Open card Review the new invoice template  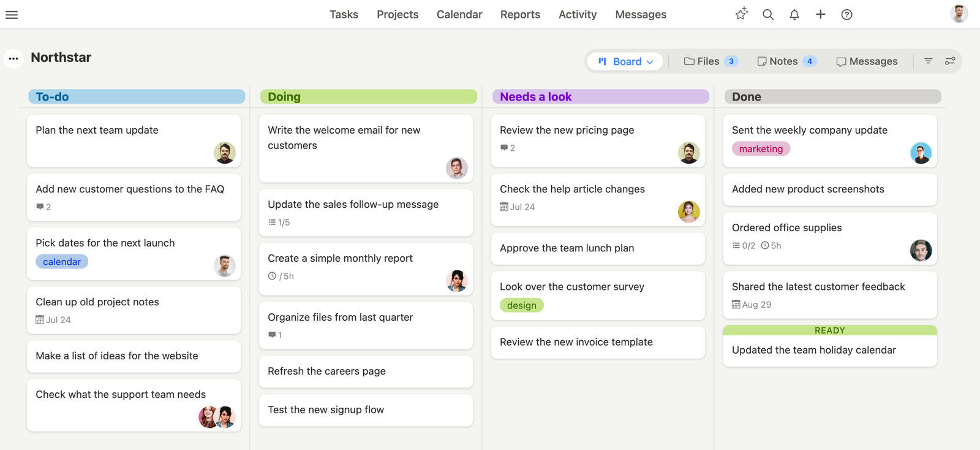(598, 342)
